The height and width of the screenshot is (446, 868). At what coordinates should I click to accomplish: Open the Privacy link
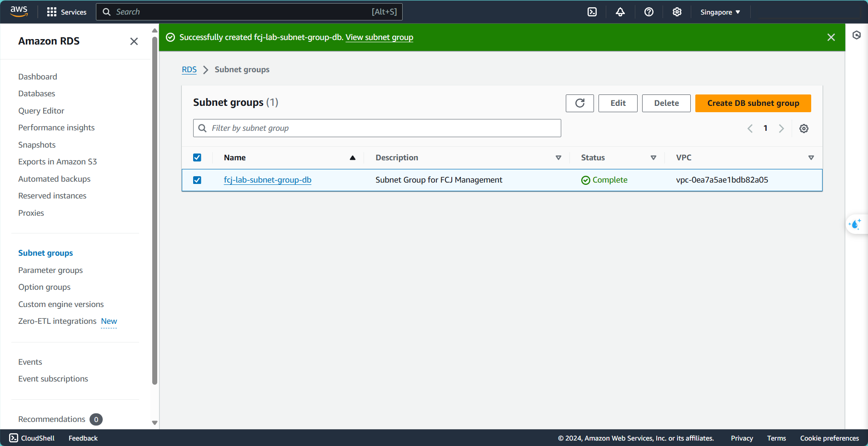742,438
